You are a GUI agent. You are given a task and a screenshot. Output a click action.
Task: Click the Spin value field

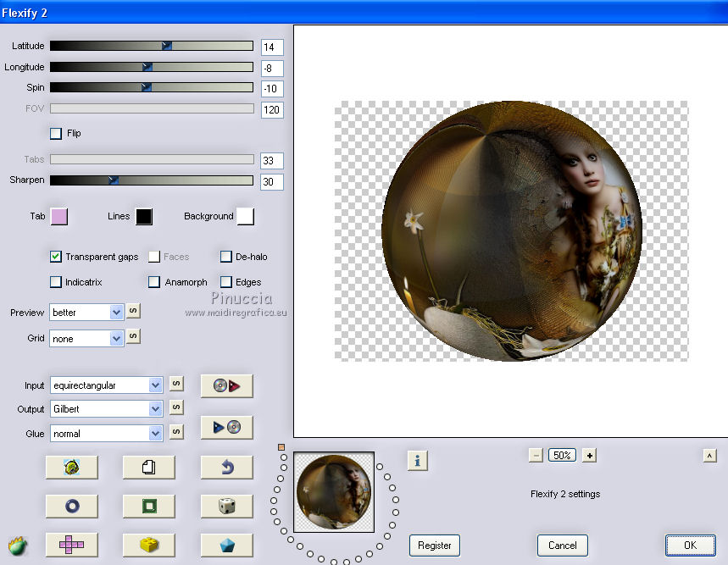[x=272, y=89]
